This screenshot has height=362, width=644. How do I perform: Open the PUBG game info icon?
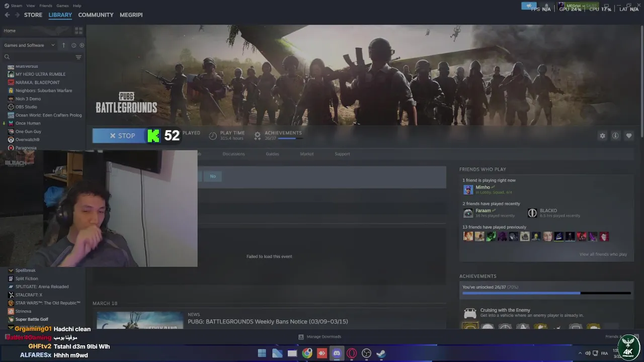615,136
